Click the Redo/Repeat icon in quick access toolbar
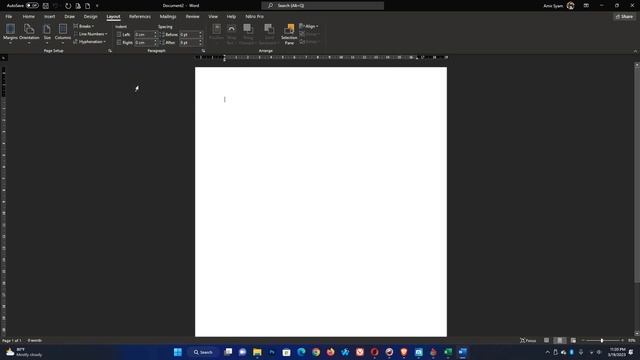 68,6
